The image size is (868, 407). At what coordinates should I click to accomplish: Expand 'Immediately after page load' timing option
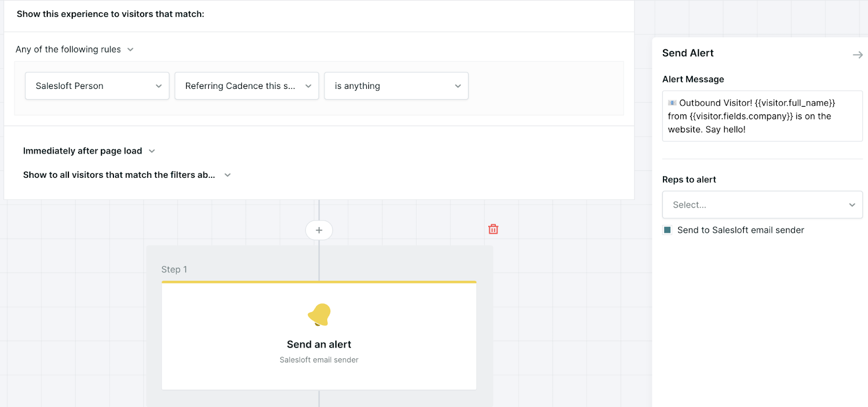click(89, 151)
